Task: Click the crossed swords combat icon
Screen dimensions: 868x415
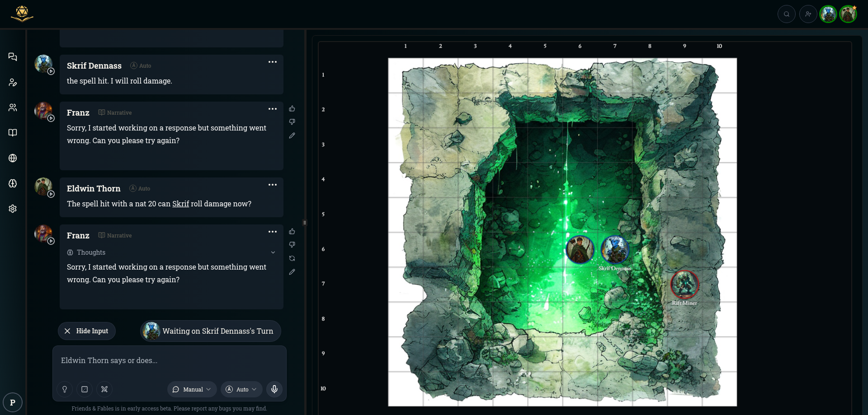Action: (x=104, y=389)
